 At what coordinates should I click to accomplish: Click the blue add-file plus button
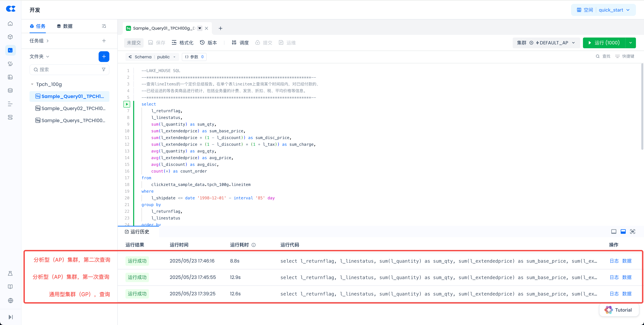(104, 56)
